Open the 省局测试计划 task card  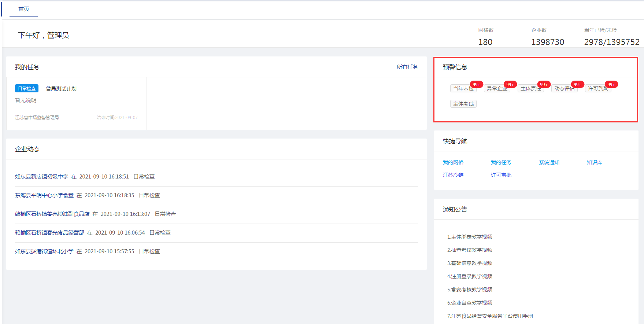click(x=61, y=89)
